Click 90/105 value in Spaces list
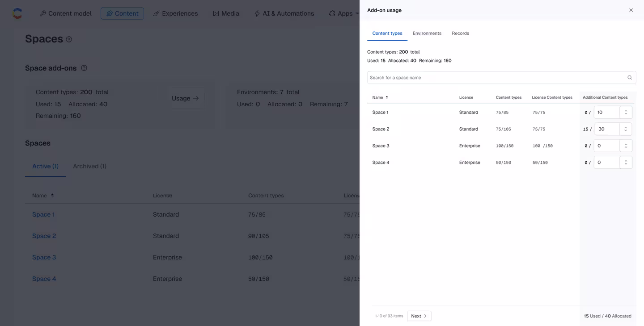Screen dimensions: 644x326 coord(258,236)
